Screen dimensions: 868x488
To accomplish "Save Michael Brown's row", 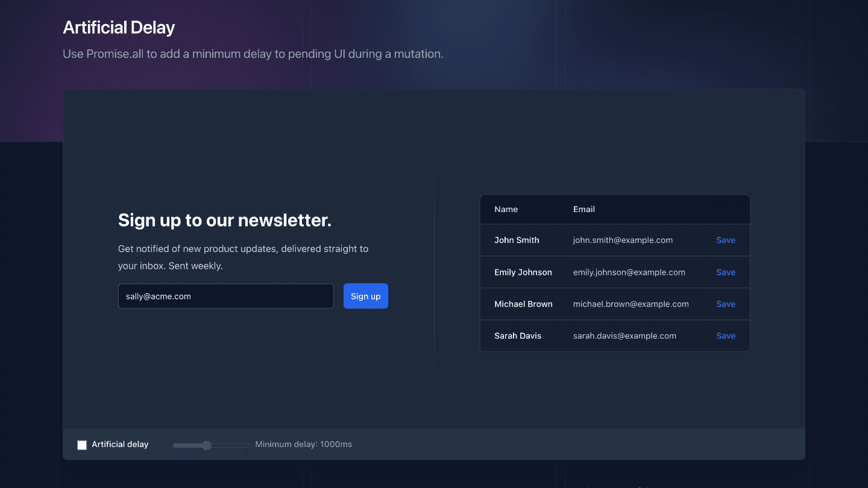I will click(x=725, y=304).
